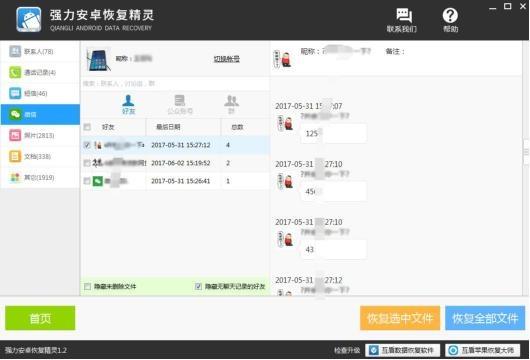The height and width of the screenshot is (360, 530).
Task: Open 短信 messages category
Action: [x=40, y=93]
